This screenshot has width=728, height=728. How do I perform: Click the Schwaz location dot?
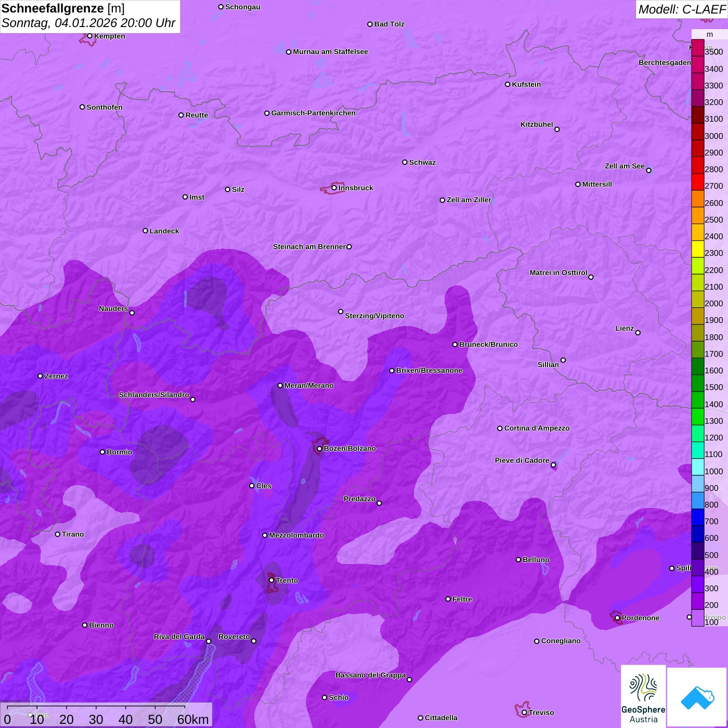point(405,162)
